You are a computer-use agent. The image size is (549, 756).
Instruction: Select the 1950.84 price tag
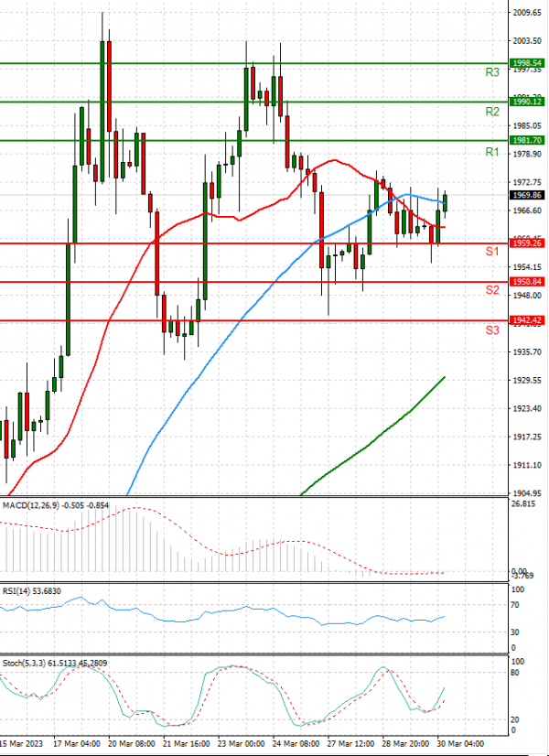(x=527, y=282)
